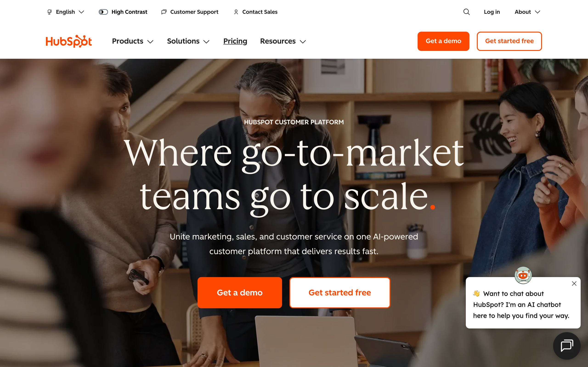The height and width of the screenshot is (367, 588).
Task: Click the header Get started free button
Action: pyautogui.click(x=509, y=41)
